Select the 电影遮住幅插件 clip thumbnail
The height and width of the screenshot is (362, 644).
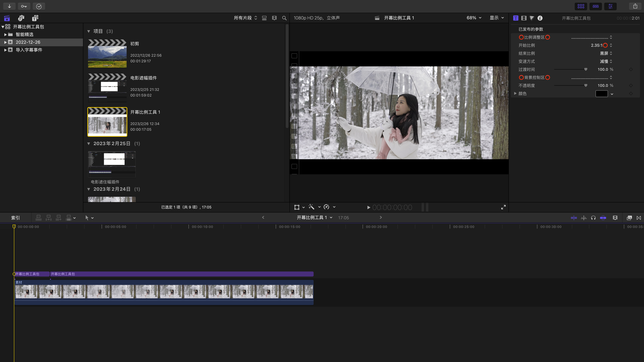coord(112,164)
